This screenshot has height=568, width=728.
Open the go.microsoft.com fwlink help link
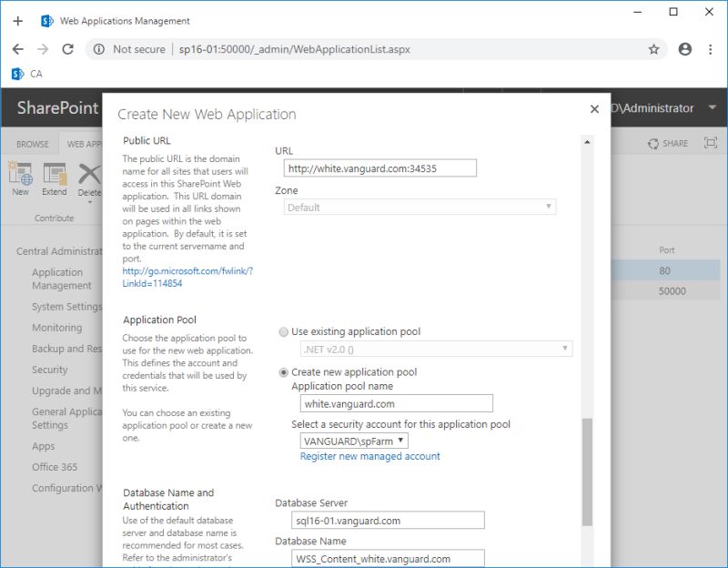tap(187, 278)
